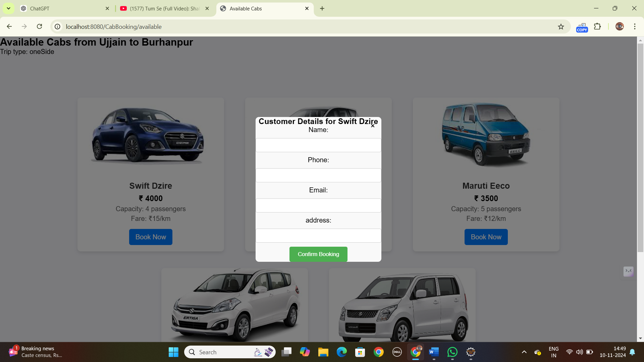
Task: Click the page vertical scrollbar
Action: tap(640, 147)
